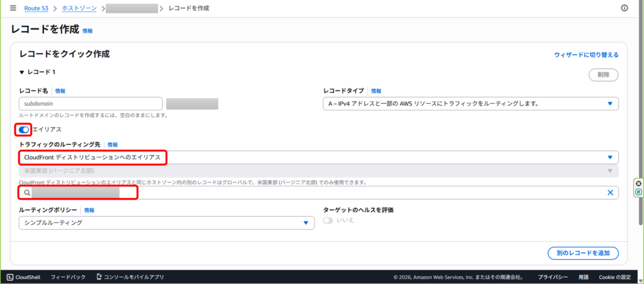Open the Console Mobile App icon link
Image resolution: width=644 pixels, height=284 pixels.
(x=99, y=277)
